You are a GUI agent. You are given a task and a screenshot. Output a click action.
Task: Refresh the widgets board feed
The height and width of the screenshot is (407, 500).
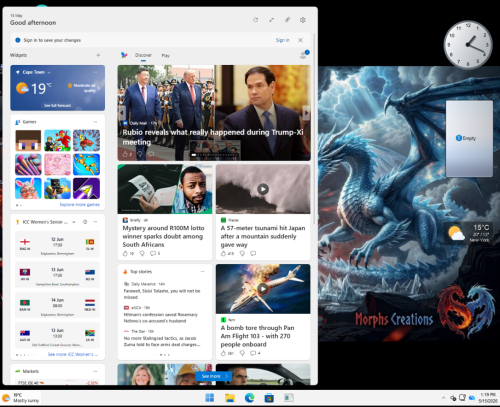(255, 20)
